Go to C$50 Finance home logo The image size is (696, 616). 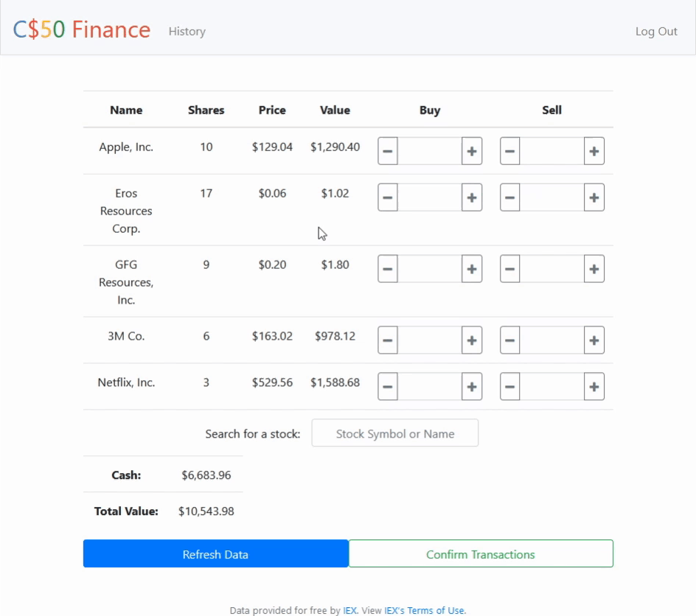tap(82, 29)
